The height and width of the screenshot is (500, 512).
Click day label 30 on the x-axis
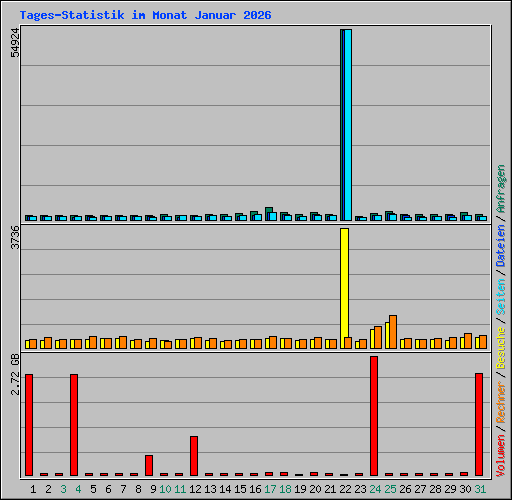465,489
